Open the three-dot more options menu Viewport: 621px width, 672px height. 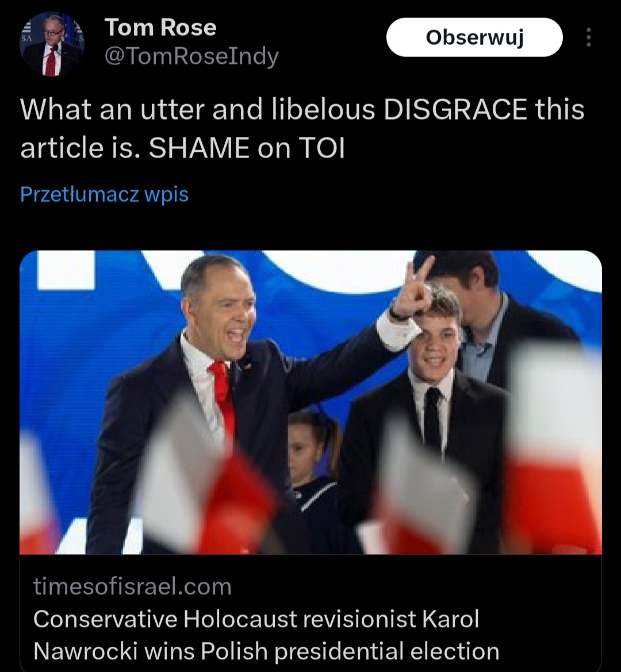(589, 37)
